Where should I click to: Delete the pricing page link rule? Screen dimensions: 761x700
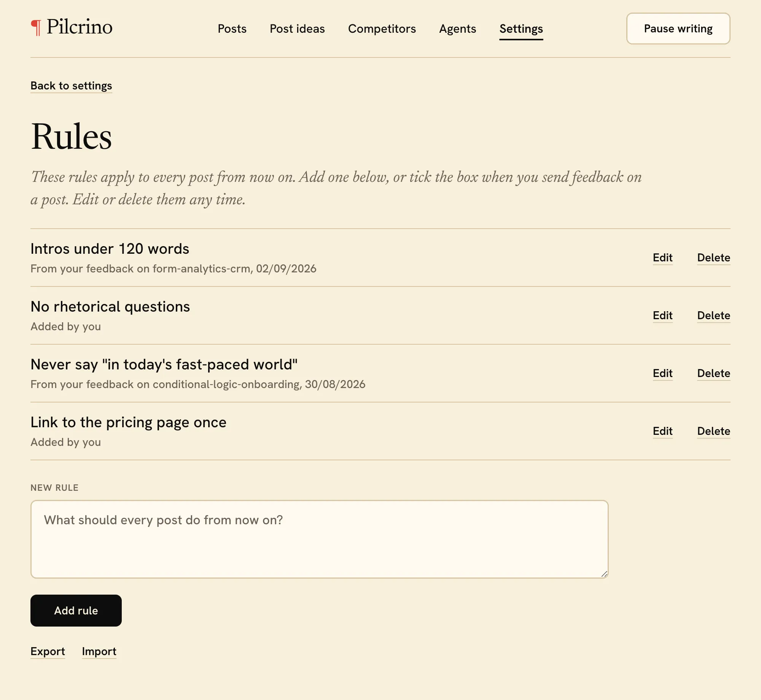pos(713,431)
